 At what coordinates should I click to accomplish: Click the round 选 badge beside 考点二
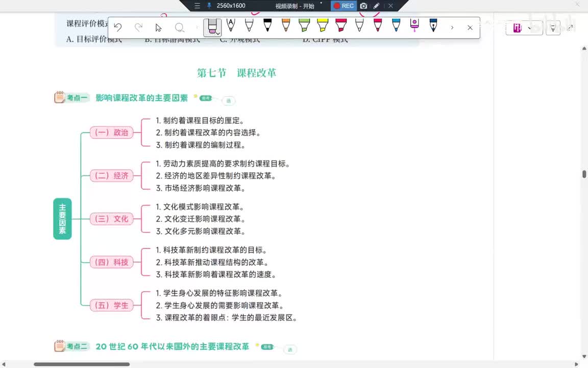tap(290, 350)
